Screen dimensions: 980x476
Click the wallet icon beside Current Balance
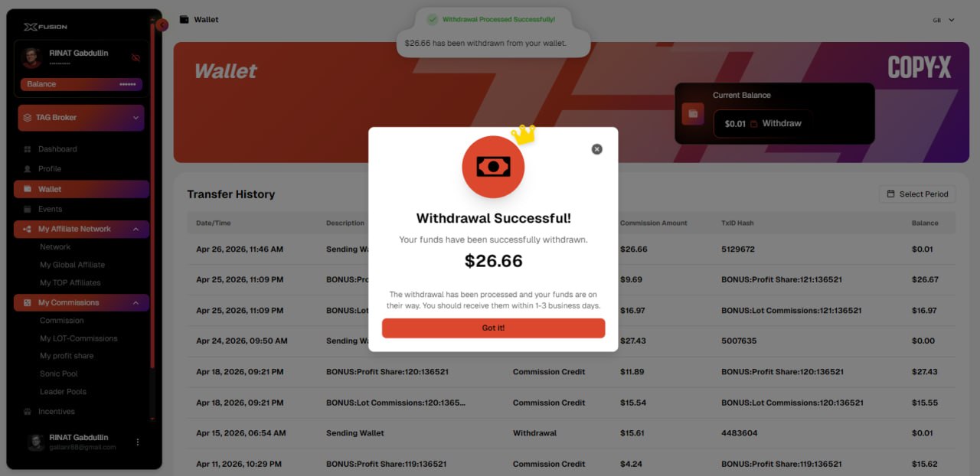[x=693, y=114]
